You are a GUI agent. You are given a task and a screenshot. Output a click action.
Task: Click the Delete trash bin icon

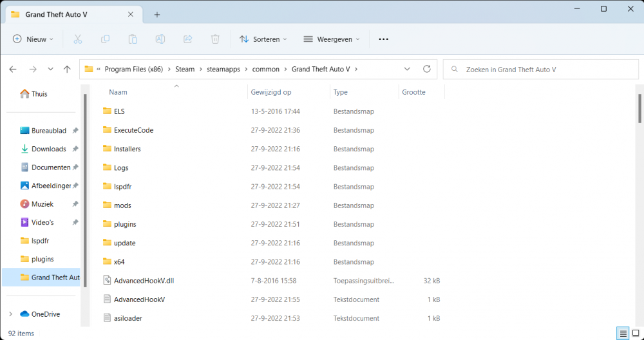215,39
